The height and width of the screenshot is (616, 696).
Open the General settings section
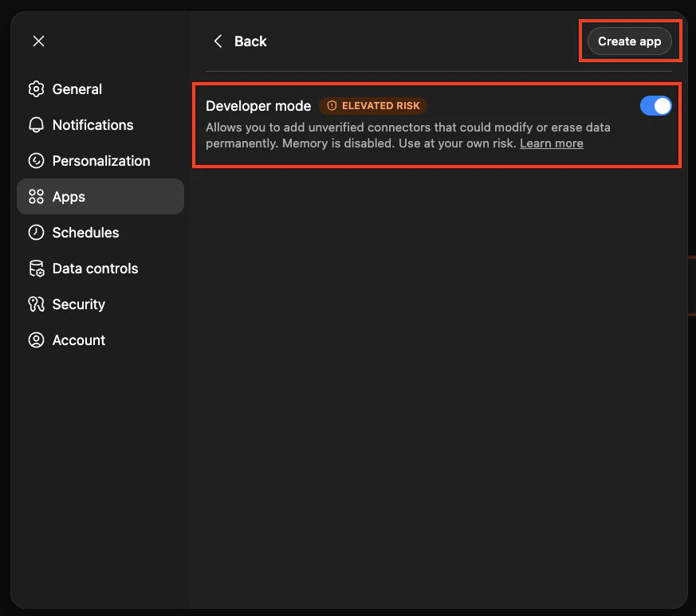[100, 89]
